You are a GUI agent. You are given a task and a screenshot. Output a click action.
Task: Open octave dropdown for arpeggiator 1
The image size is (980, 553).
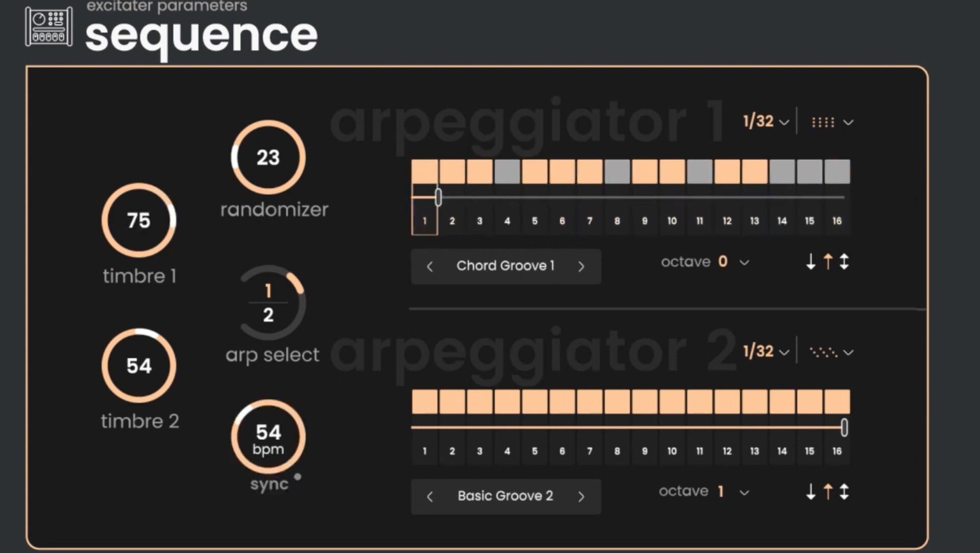click(x=744, y=263)
